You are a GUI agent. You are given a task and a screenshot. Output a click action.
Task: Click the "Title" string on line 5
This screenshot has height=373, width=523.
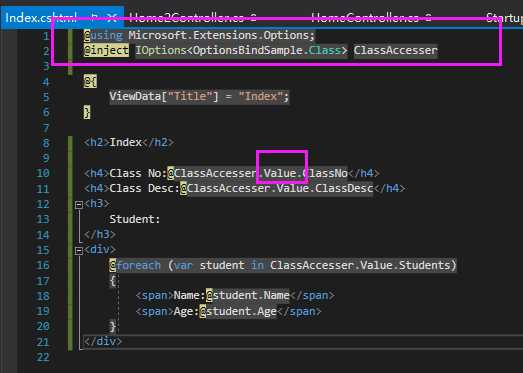click(189, 97)
